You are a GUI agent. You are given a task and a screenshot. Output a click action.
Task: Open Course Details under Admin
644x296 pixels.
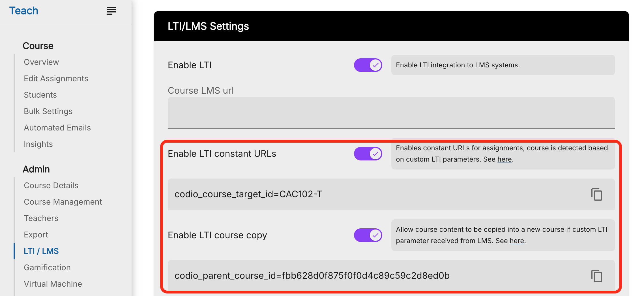click(x=51, y=185)
